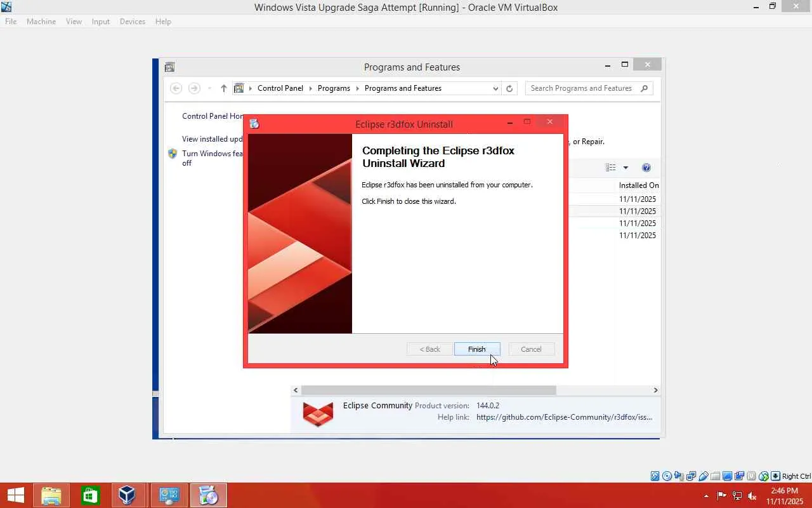
Task: Sort by the Installed On column header
Action: [639, 185]
